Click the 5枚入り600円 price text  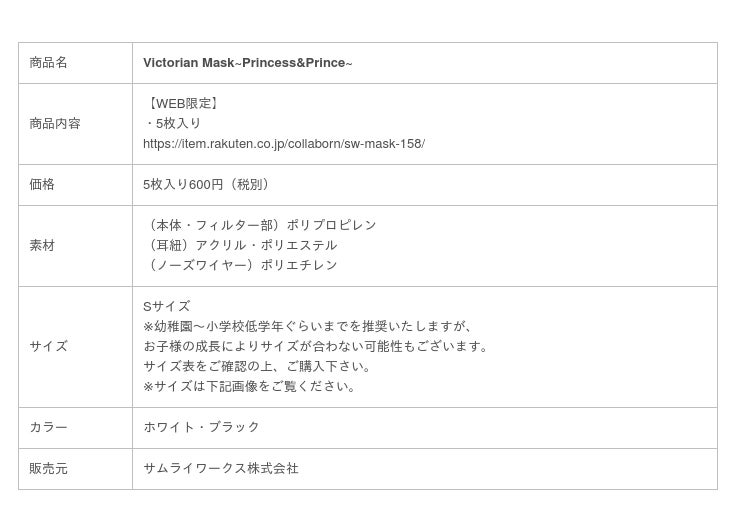pos(208,185)
